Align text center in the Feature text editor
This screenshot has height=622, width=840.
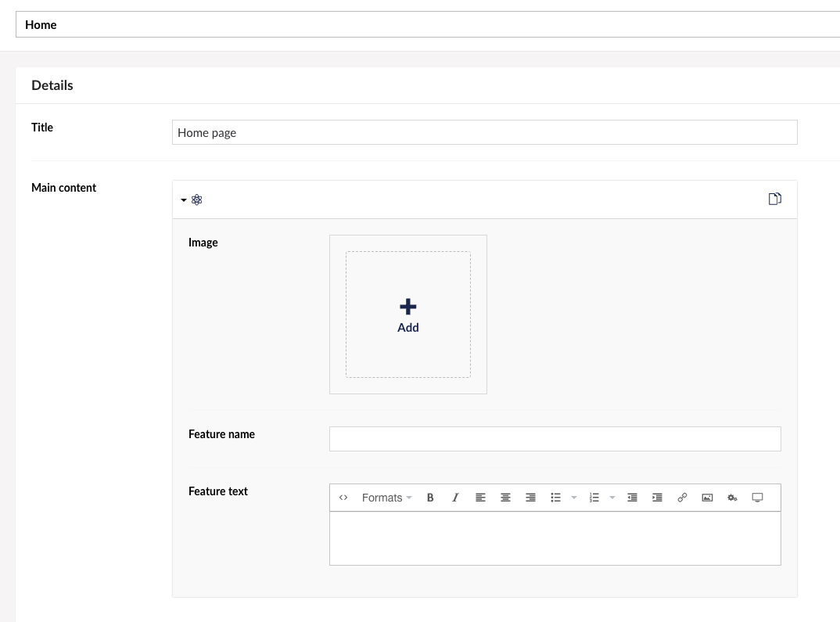coord(505,498)
